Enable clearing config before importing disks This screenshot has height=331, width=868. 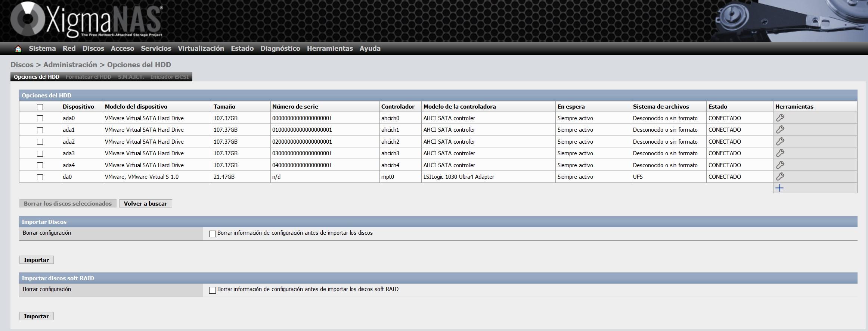(213, 234)
